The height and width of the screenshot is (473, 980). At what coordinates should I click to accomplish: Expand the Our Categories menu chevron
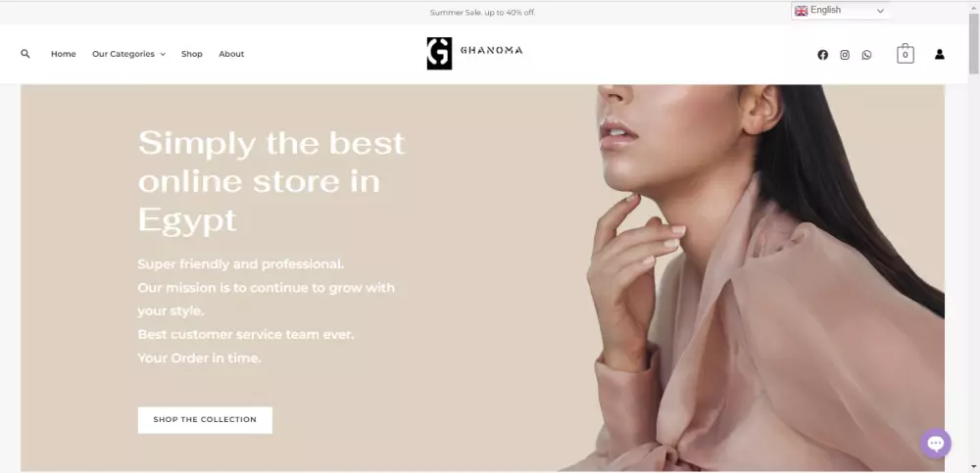click(163, 55)
